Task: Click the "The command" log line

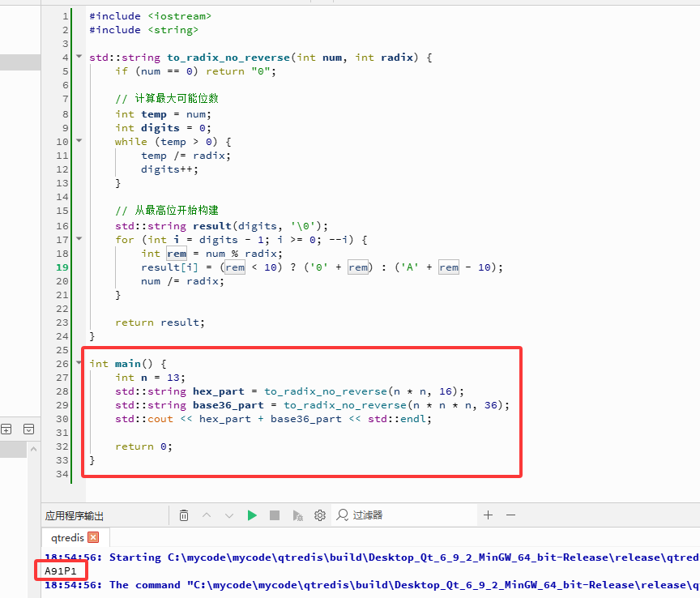Action: pos(373,585)
